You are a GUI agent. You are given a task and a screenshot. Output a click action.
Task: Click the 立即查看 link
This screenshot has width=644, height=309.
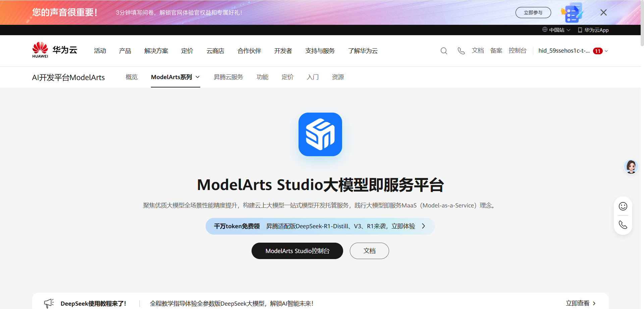point(581,303)
